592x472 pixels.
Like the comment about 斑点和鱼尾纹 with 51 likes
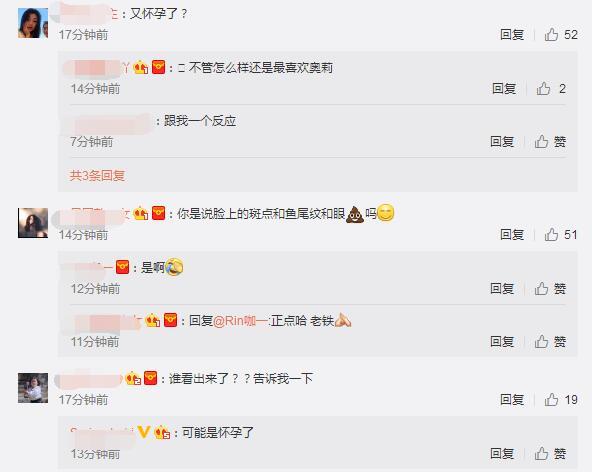click(x=561, y=234)
